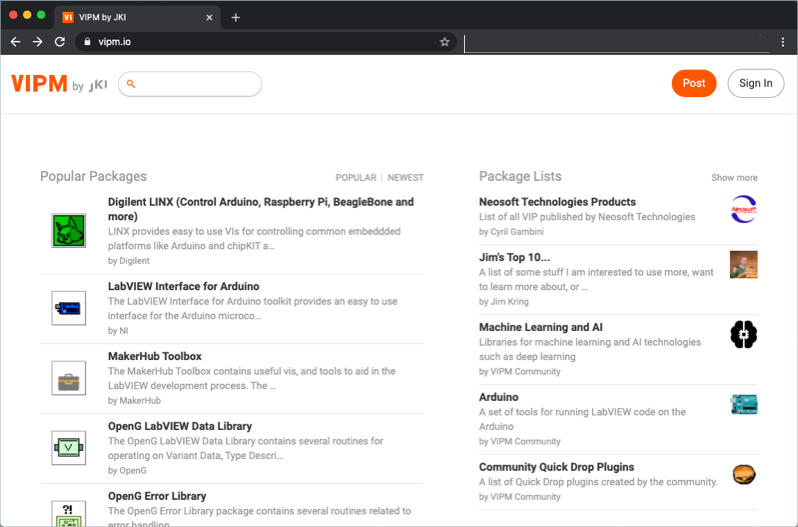The height and width of the screenshot is (527, 798).
Task: Open the Digilent LINX fox icon
Action: 69,230
